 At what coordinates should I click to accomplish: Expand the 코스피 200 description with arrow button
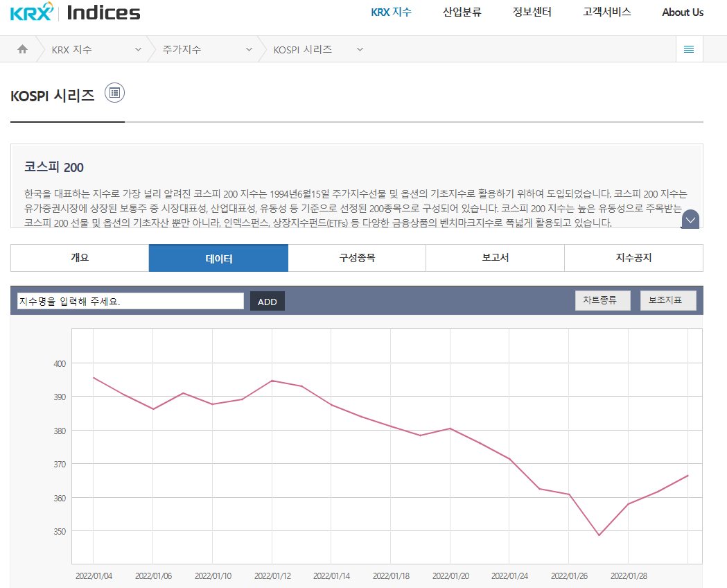(690, 220)
